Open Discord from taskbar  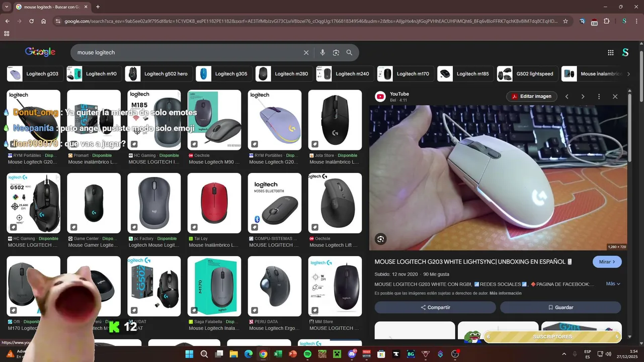point(352,354)
